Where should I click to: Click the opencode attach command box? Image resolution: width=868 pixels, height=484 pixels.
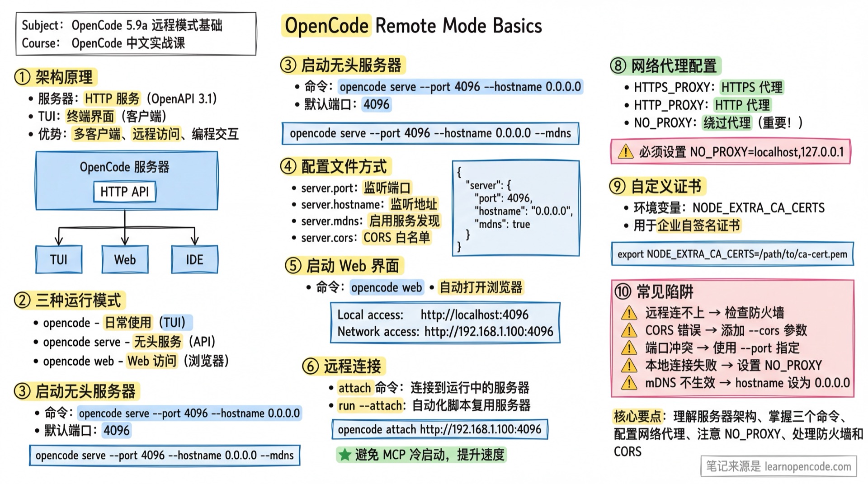[x=439, y=429]
